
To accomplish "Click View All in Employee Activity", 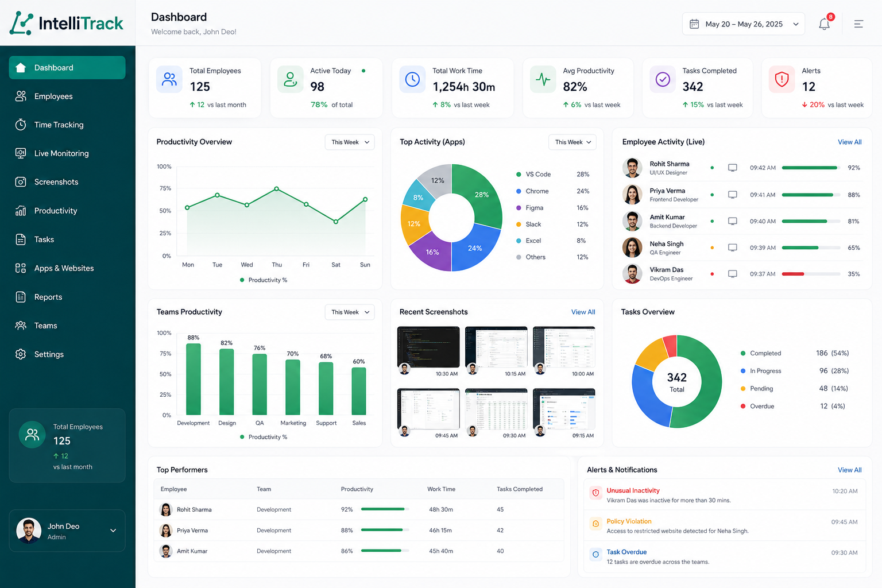I will (x=849, y=142).
